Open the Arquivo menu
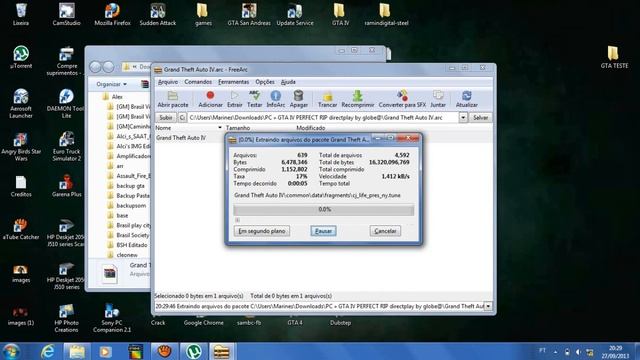The height and width of the screenshot is (360, 640). (168, 82)
